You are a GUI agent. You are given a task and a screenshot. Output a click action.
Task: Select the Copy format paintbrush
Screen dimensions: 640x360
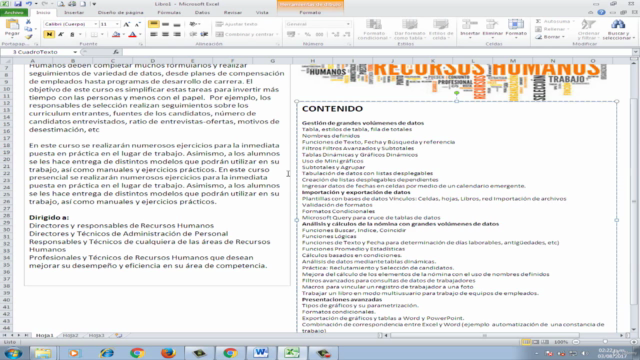point(28,37)
